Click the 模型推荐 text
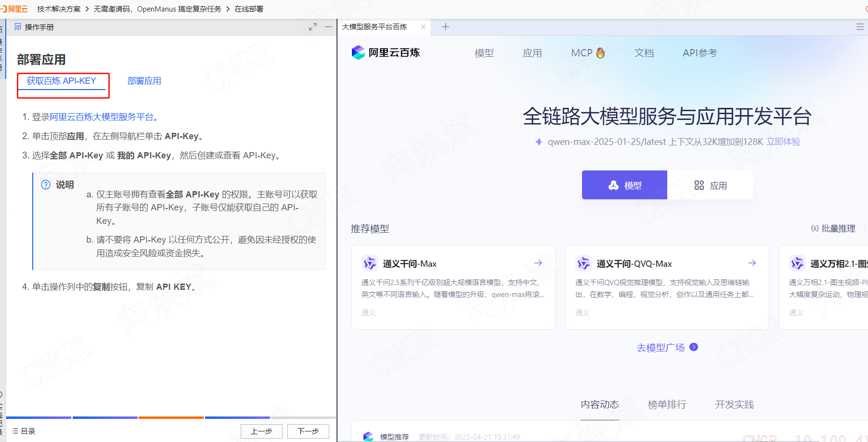This screenshot has height=442, width=868. (394, 437)
